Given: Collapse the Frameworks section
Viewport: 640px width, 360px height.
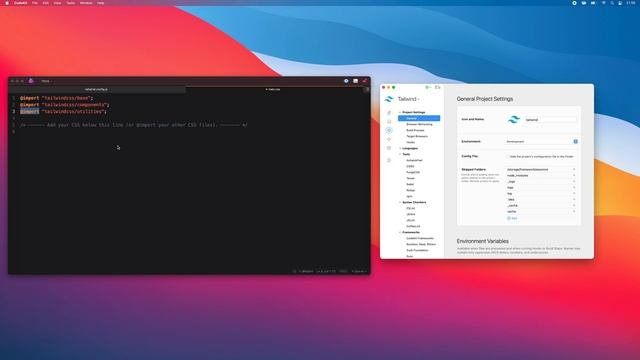Looking at the screenshot, I should (x=400, y=232).
